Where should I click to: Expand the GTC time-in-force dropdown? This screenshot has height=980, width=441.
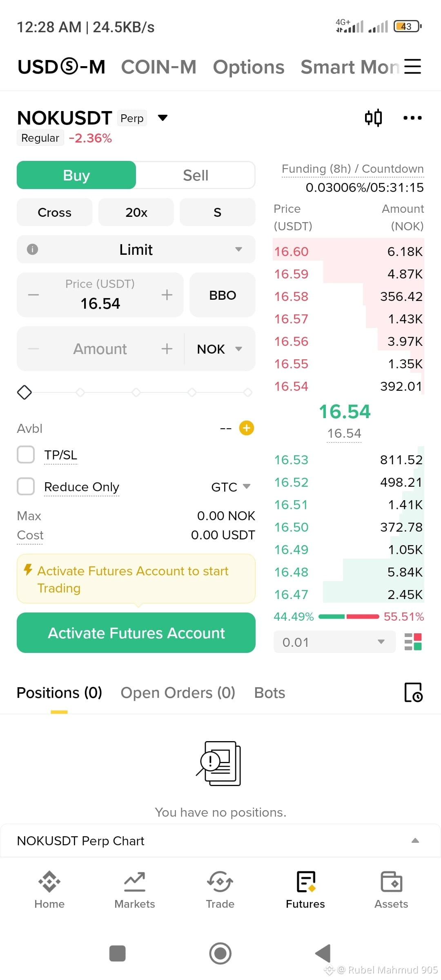pyautogui.click(x=231, y=487)
